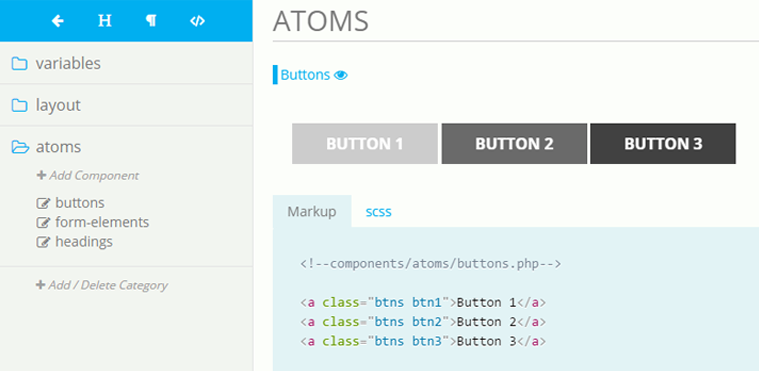
Task: Click the edit icon beside headings
Action: click(x=44, y=242)
